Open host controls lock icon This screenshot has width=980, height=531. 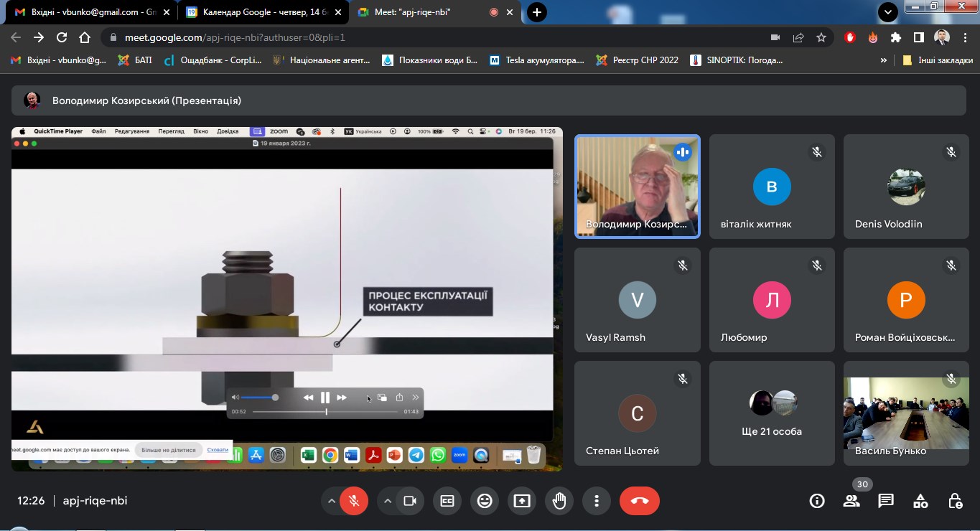click(x=955, y=501)
